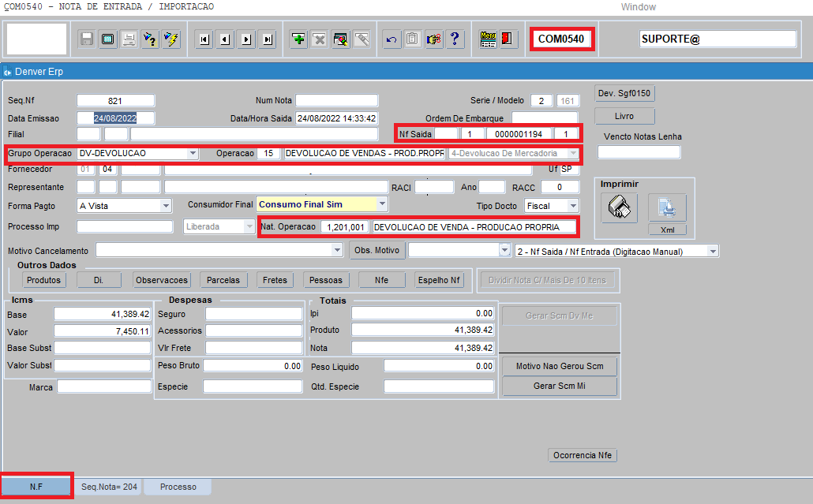Click the Vlr Frete field
The width and height of the screenshot is (813, 504).
point(253,348)
